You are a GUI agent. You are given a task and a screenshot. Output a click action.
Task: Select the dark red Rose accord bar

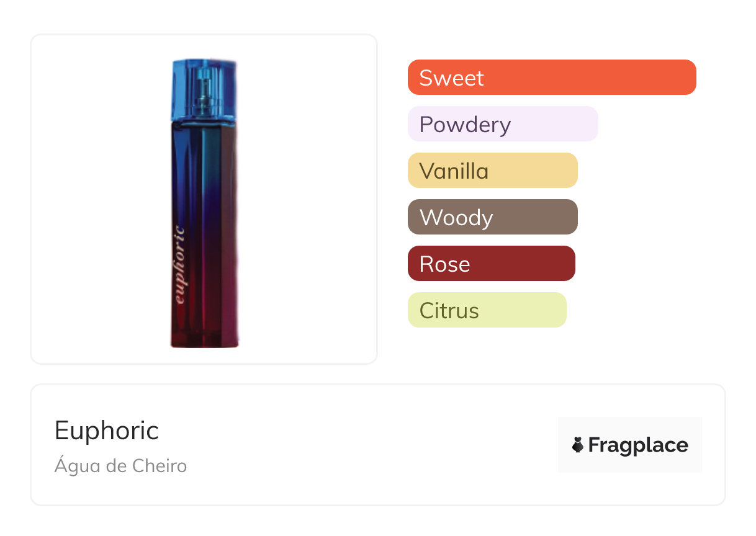click(491, 264)
